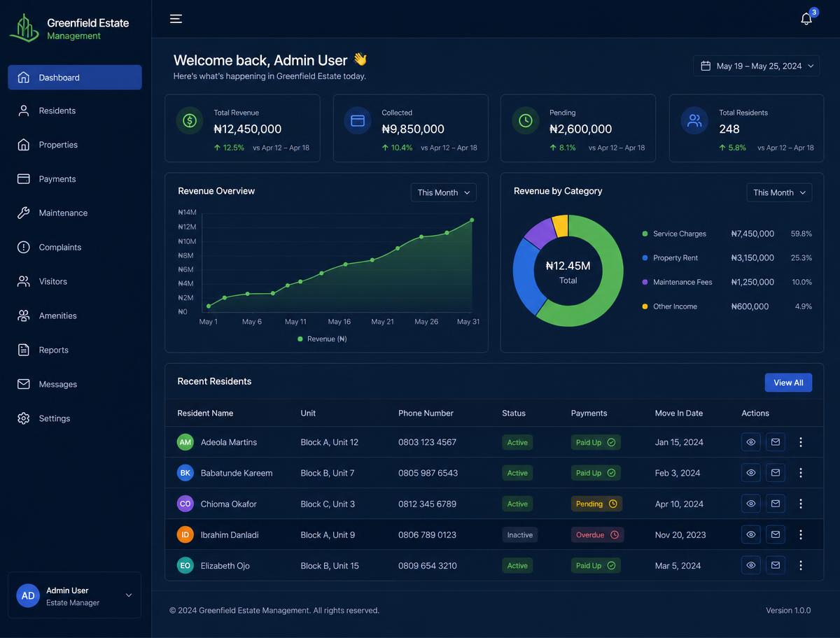Email Chioma Okafor via envelope icon
Screen dimensions: 840x638
tap(776, 504)
